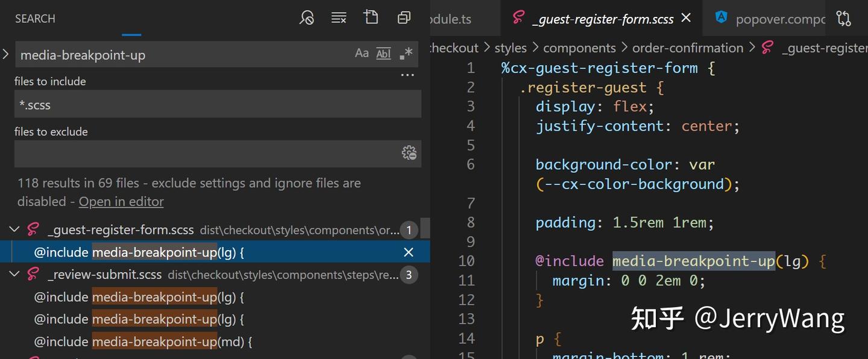Collapse the _review-submit.scss results group
Screen dimensions: 868x359
click(x=14, y=275)
